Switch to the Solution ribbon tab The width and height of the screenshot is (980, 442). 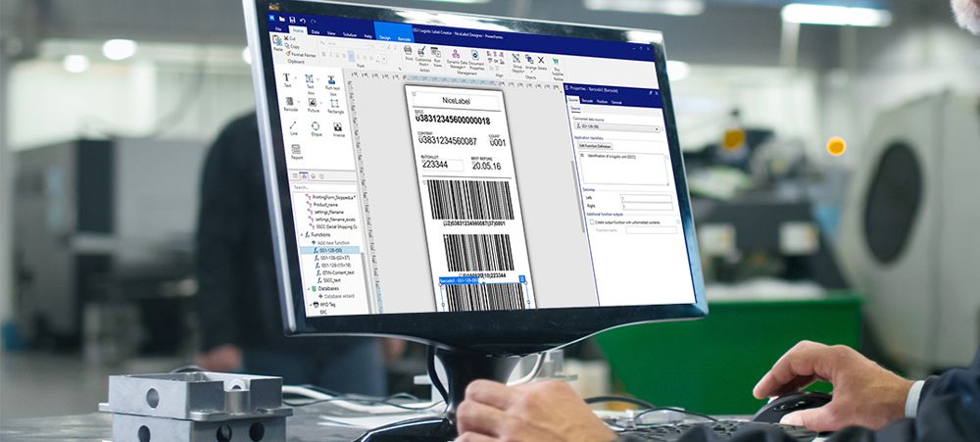point(350,35)
